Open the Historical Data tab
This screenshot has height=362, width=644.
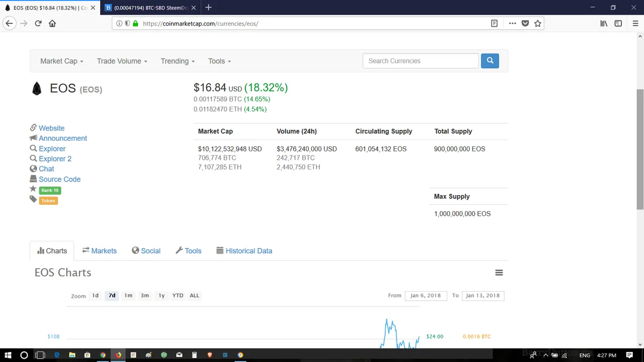point(244,251)
